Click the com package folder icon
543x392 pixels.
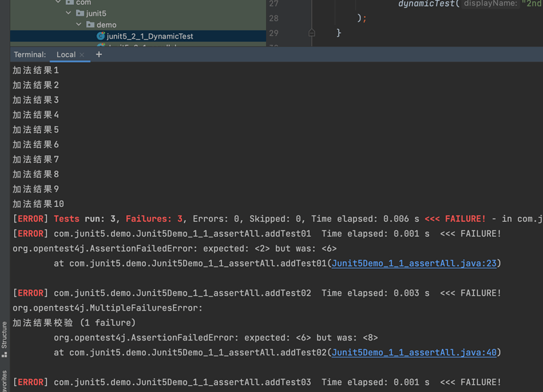(x=70, y=3)
